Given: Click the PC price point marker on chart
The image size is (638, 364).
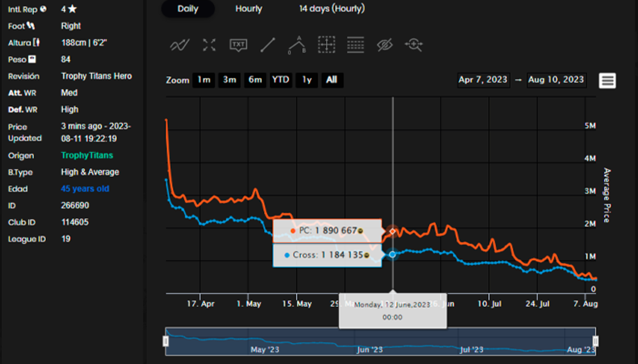Looking at the screenshot, I should click(393, 231).
